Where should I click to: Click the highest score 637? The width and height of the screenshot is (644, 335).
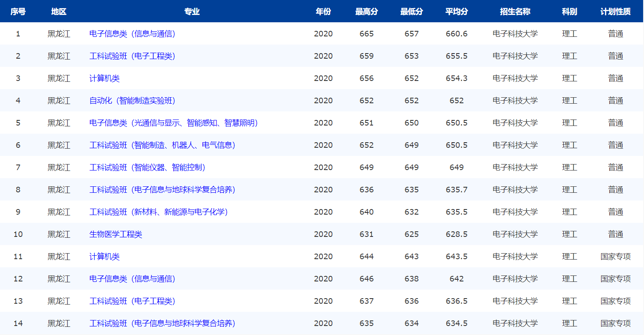coord(367,301)
